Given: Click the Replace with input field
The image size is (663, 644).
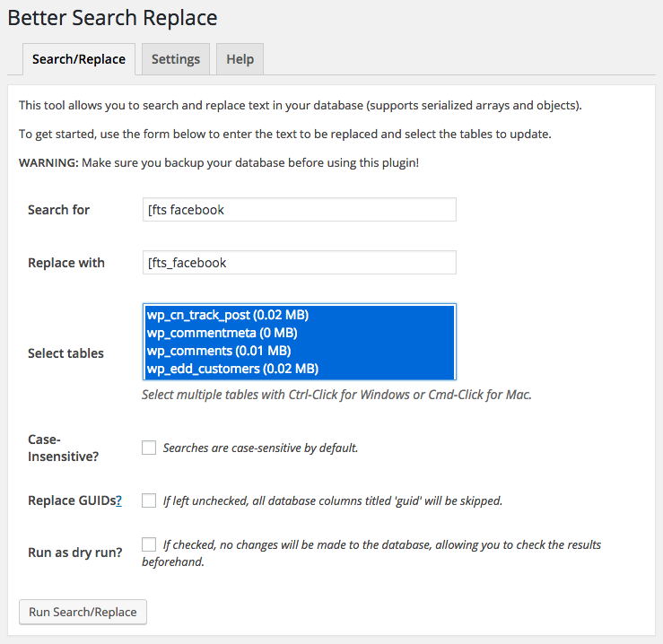Looking at the screenshot, I should [300, 262].
